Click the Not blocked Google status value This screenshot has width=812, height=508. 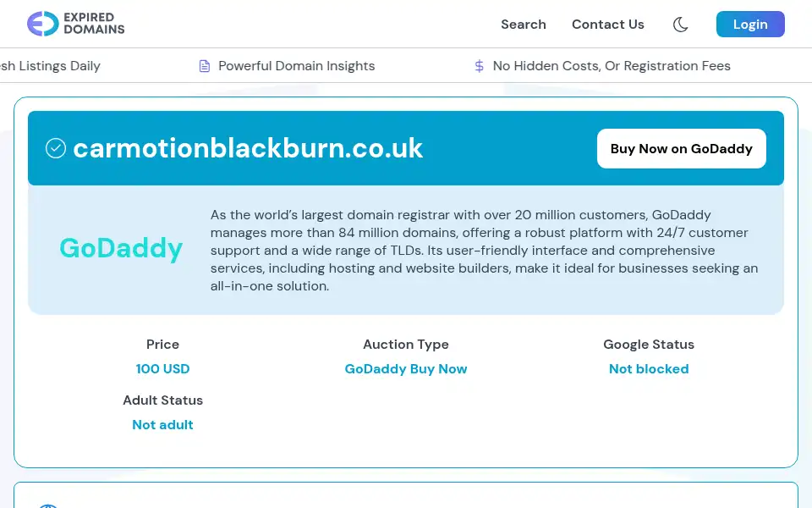649,369
